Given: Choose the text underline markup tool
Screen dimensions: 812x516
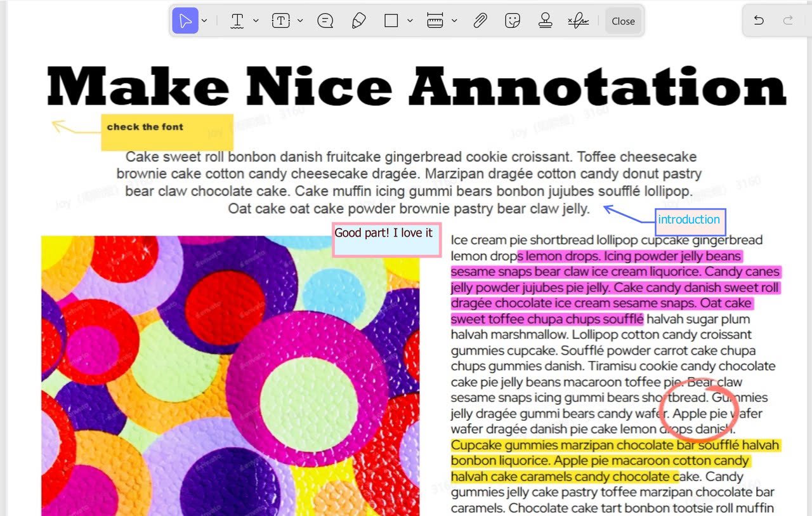Looking at the screenshot, I should (237, 21).
